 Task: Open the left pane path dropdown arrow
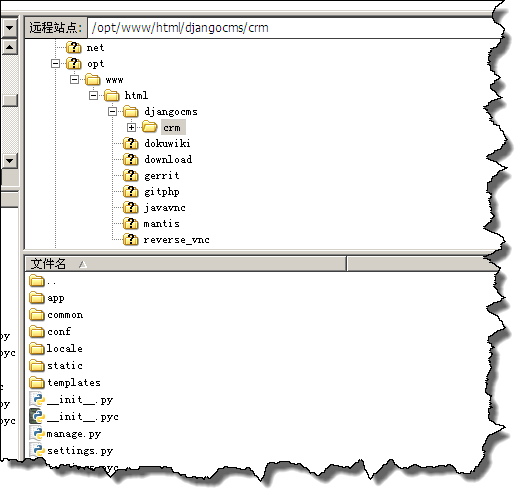pyautogui.click(x=10, y=28)
